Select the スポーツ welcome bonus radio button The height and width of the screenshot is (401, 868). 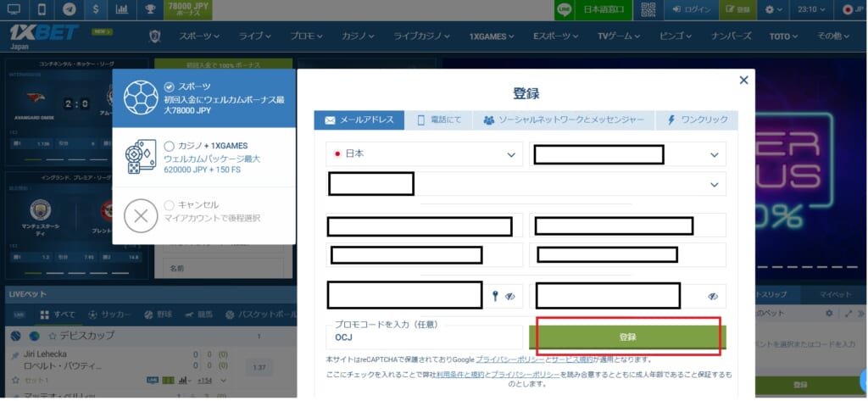tap(170, 87)
